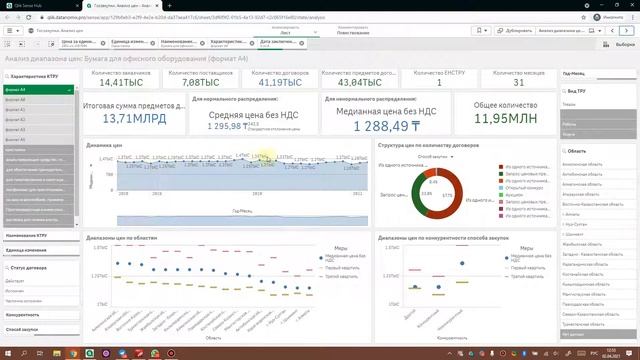Select 'Частично исполнен' contract status
This screenshot has height=360, width=640.
click(x=41, y=301)
